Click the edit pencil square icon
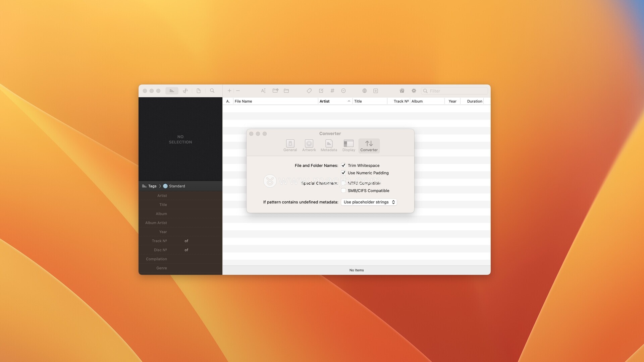The image size is (644, 362). (321, 91)
